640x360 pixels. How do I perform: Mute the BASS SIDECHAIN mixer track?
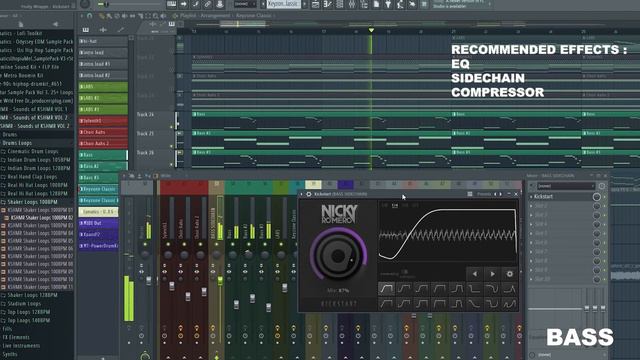pos(217,244)
